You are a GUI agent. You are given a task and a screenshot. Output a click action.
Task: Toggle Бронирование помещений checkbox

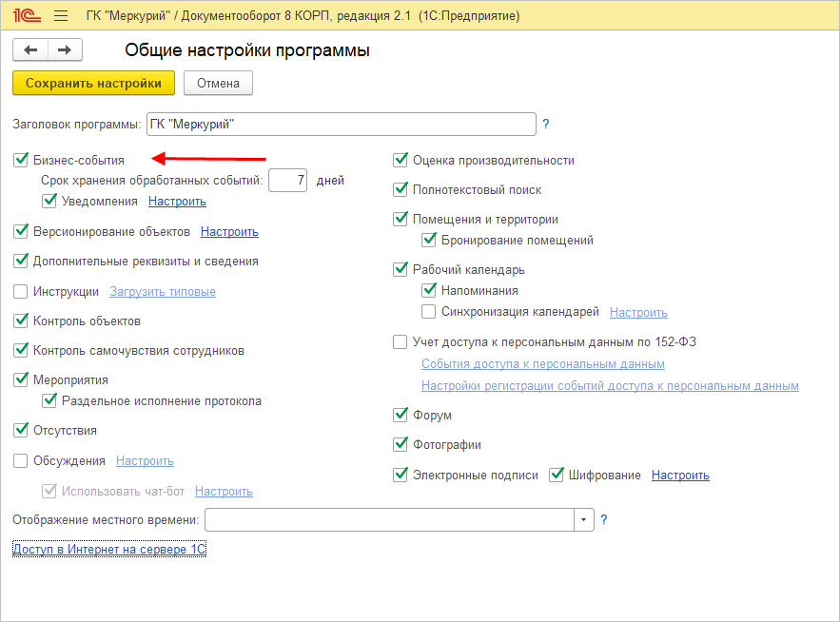click(429, 240)
